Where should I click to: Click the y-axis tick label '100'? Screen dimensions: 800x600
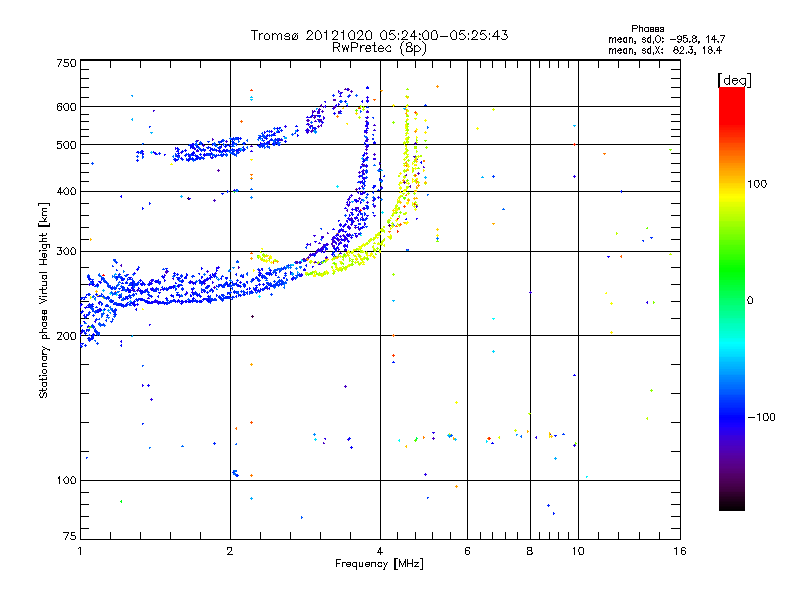tap(66, 480)
